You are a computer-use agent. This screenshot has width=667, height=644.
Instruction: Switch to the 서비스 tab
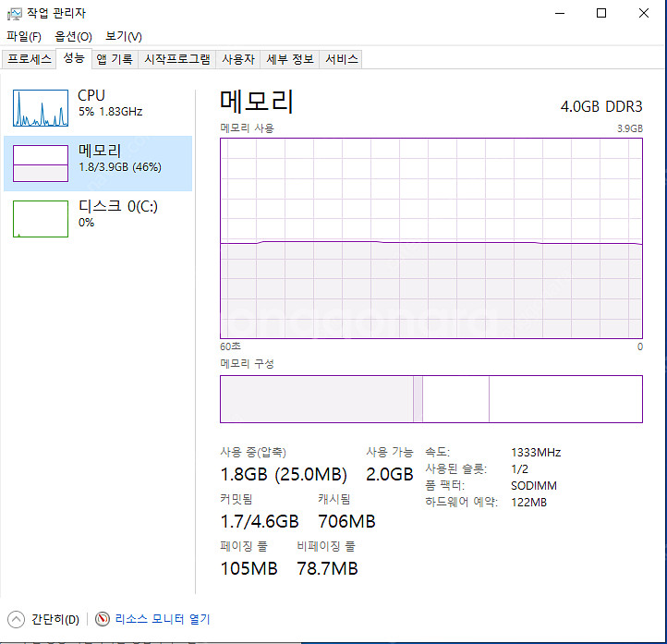(x=341, y=59)
